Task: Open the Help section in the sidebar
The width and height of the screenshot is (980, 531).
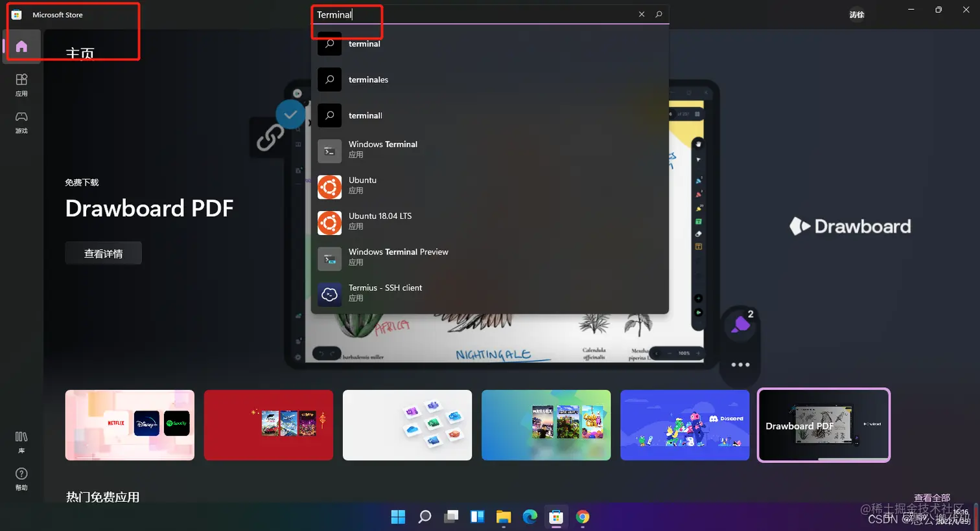Action: coord(21,479)
